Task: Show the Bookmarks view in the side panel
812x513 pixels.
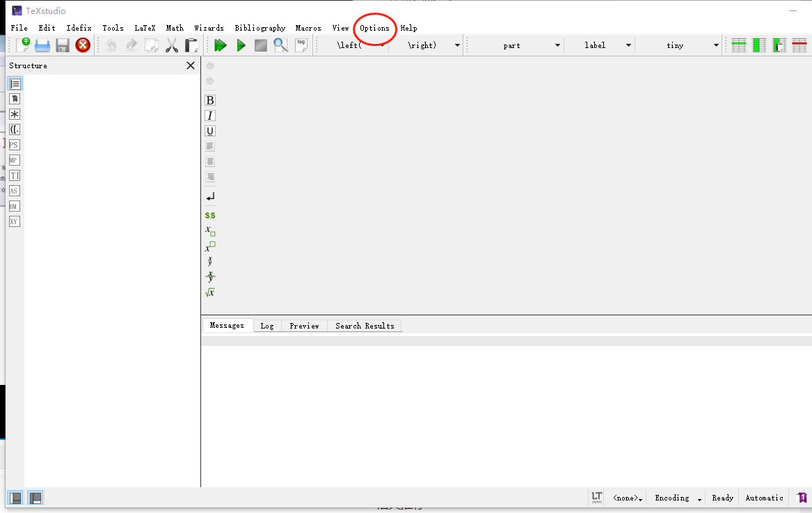Action: click(15, 99)
